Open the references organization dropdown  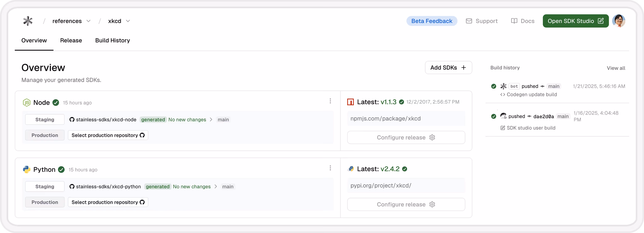[x=71, y=21]
